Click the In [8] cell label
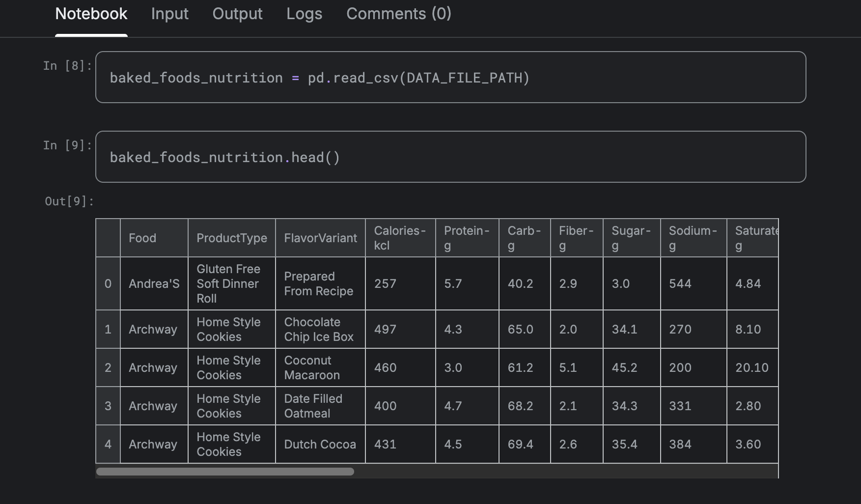The width and height of the screenshot is (861, 504). 67,65
